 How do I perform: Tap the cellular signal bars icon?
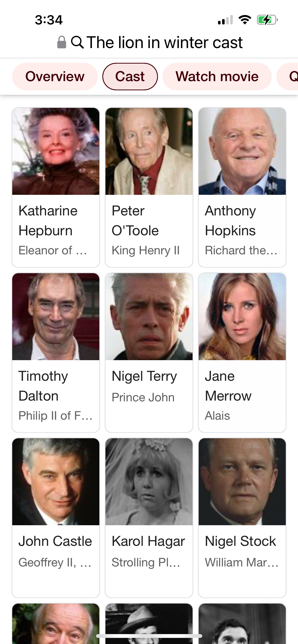pyautogui.click(x=225, y=20)
